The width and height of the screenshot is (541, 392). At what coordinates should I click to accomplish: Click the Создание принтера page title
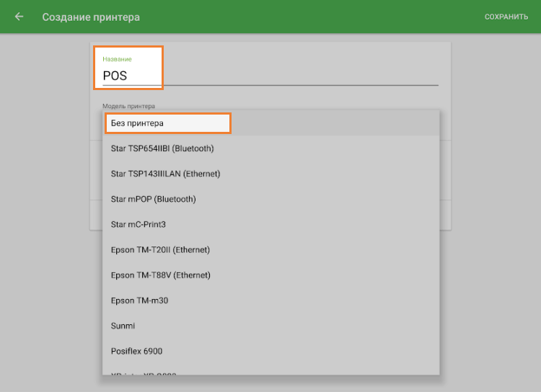point(91,17)
